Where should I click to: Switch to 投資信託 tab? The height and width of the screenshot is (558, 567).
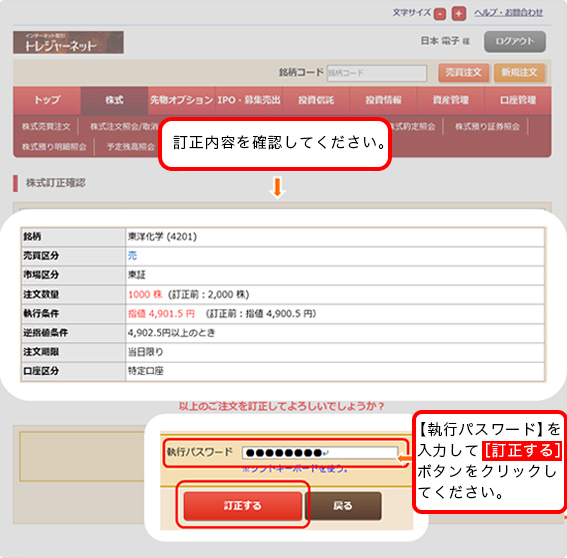[x=316, y=100]
